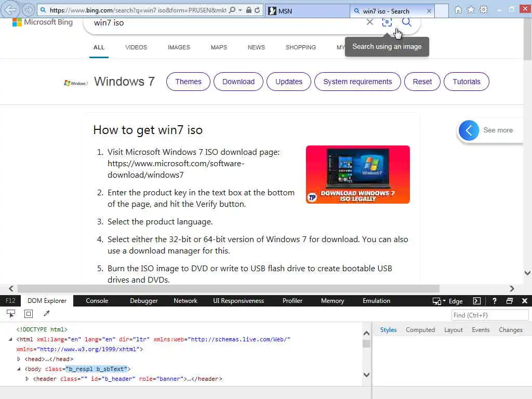Close the win7 iso - Search tab
The height and width of the screenshot is (399, 532).
pyautogui.click(x=429, y=11)
